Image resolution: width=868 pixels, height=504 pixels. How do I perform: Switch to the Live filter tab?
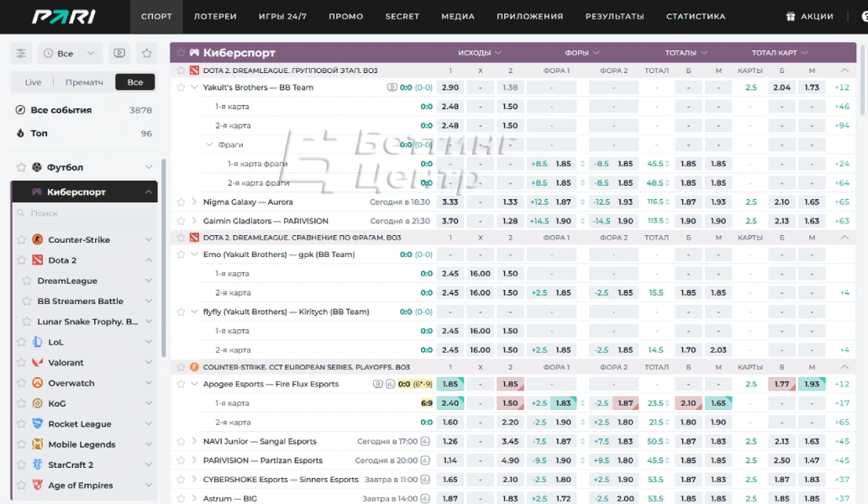33,81
